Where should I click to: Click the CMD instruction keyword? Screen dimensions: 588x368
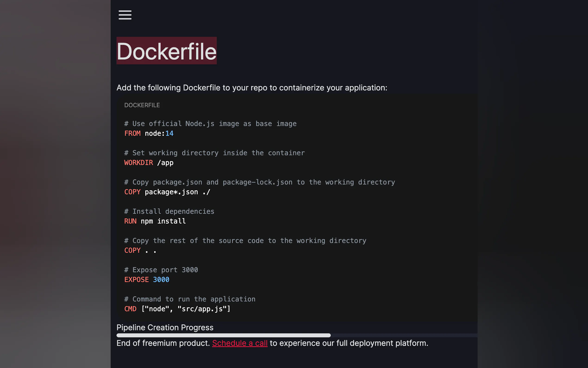pyautogui.click(x=130, y=309)
